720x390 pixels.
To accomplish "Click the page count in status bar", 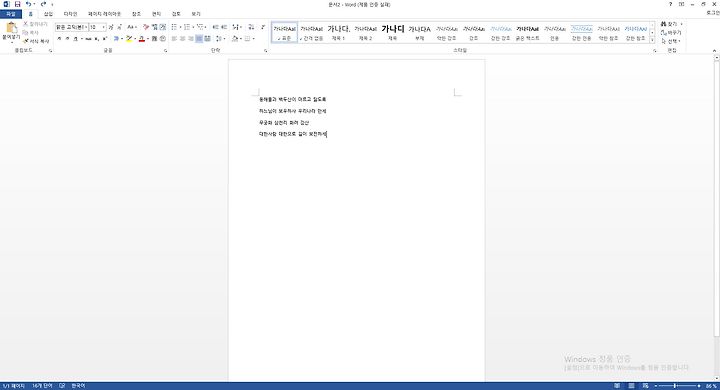I will click(x=13, y=386).
